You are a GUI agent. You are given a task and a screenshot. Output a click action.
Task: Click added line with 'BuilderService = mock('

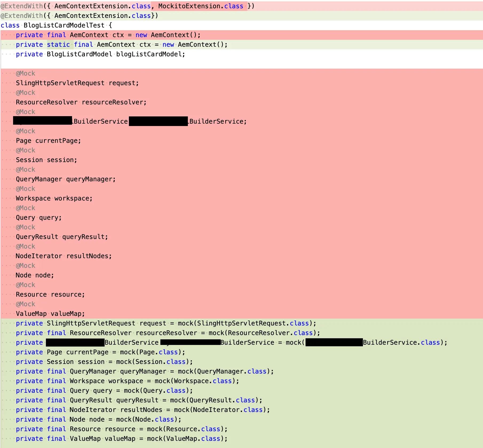click(x=242, y=342)
